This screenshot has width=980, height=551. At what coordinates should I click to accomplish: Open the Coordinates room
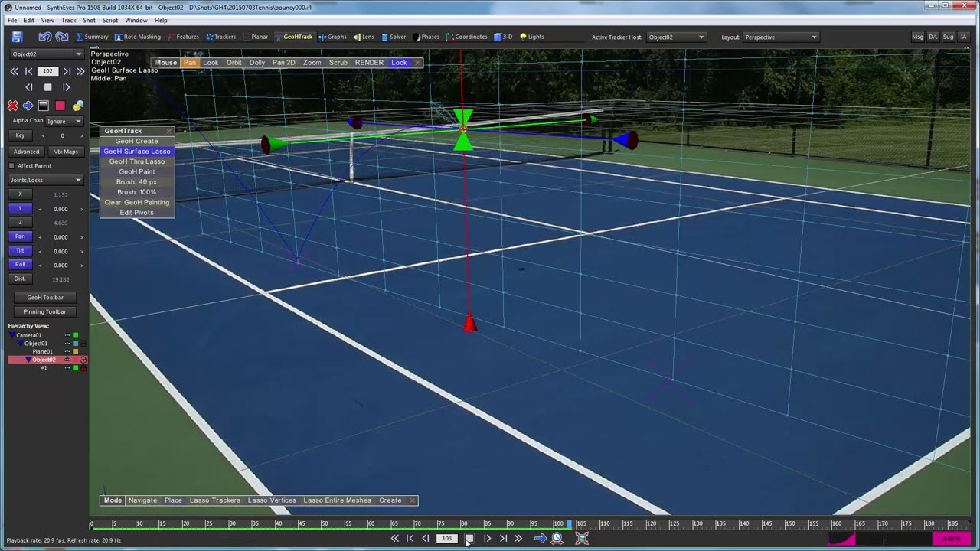coord(467,37)
